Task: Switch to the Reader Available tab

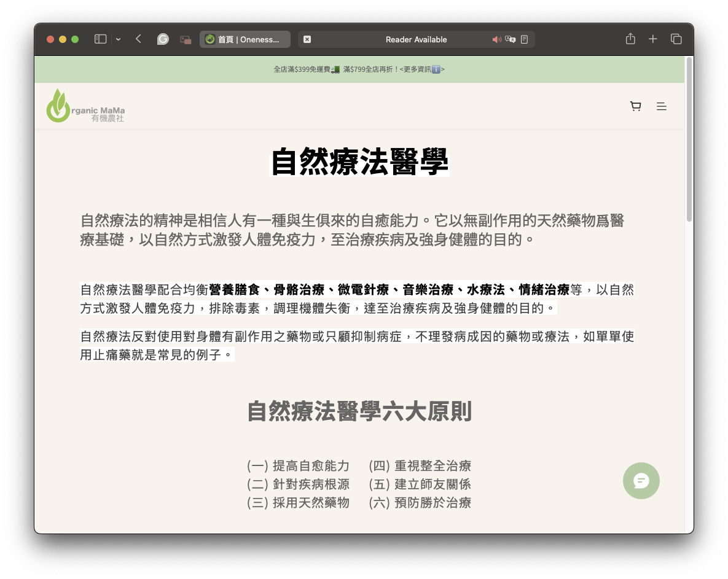Action: click(415, 39)
